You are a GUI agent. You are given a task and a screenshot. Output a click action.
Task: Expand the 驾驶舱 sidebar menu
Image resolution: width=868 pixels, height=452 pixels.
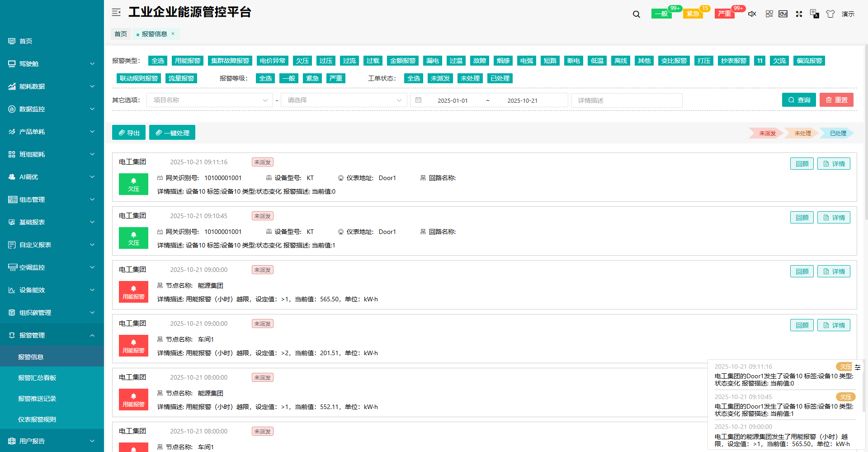(x=52, y=64)
